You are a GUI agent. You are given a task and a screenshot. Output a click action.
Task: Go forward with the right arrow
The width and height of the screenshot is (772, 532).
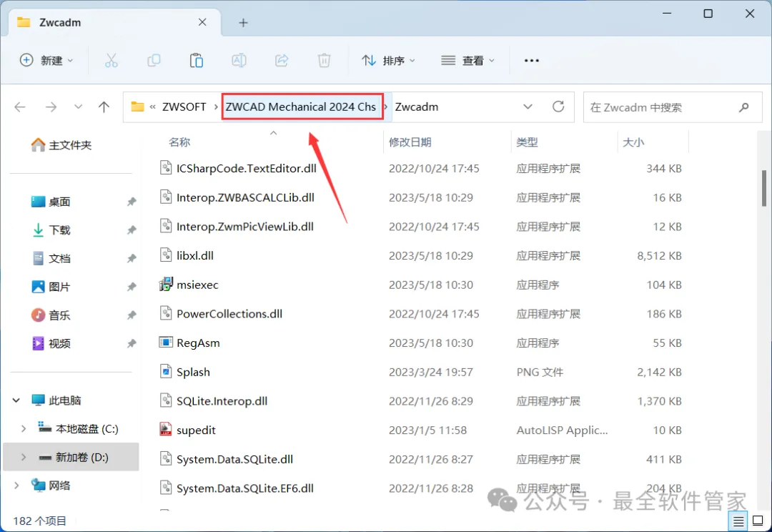pos(51,107)
